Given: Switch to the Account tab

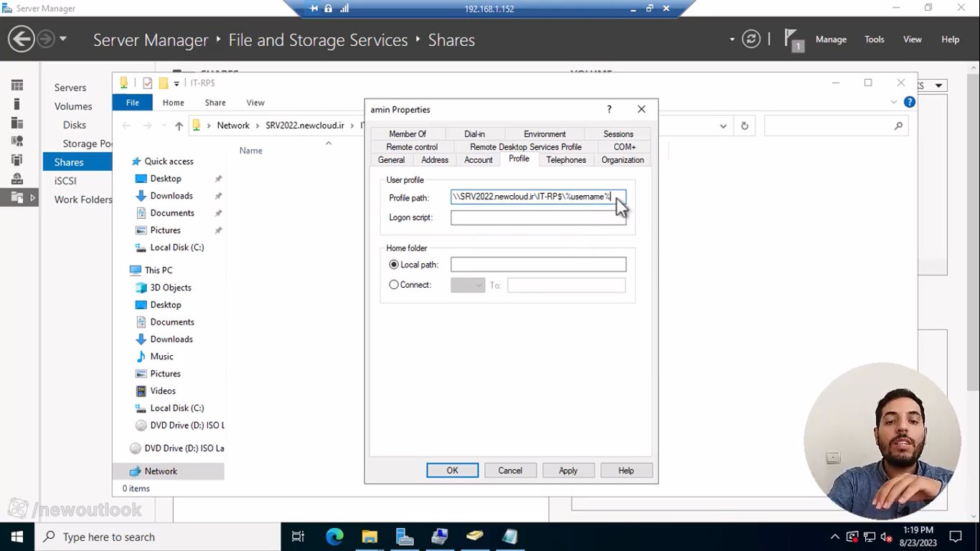Looking at the screenshot, I should 479,160.
